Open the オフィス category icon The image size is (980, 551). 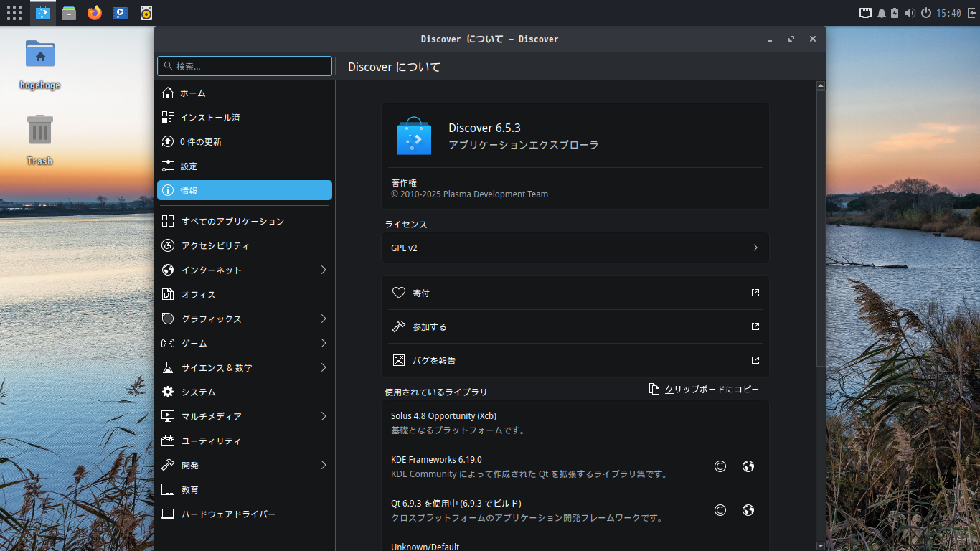pyautogui.click(x=168, y=295)
